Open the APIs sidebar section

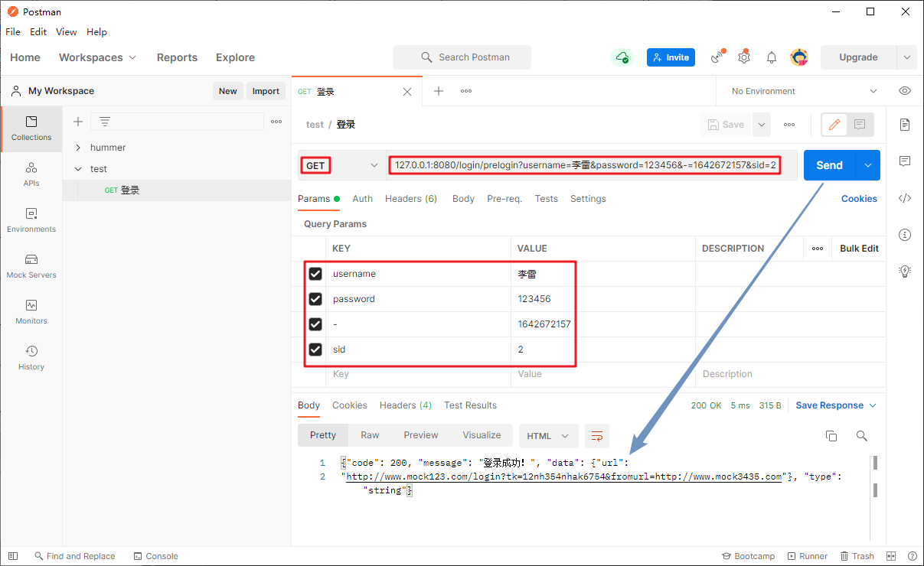coord(31,174)
